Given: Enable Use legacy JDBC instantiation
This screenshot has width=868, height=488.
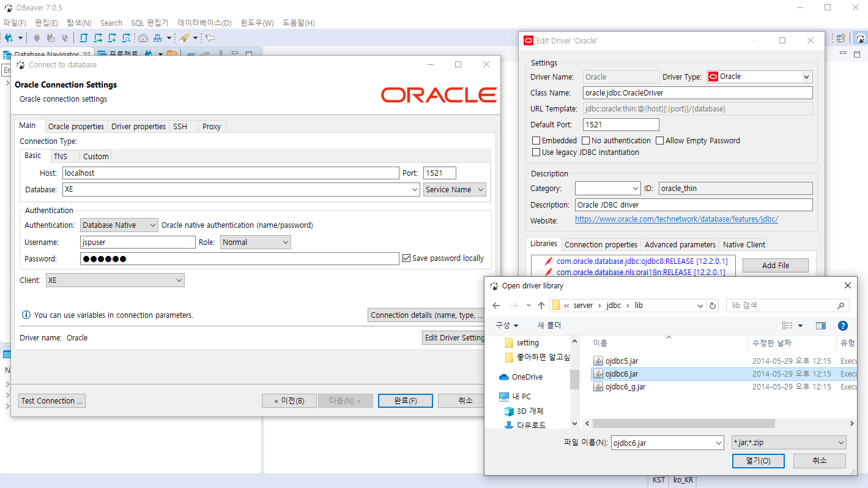Looking at the screenshot, I should (536, 152).
